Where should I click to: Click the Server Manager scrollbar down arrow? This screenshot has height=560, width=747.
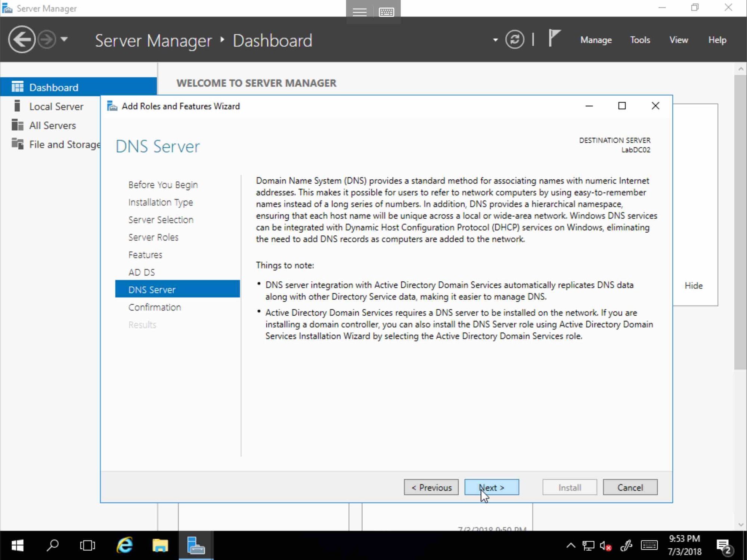[x=741, y=525]
